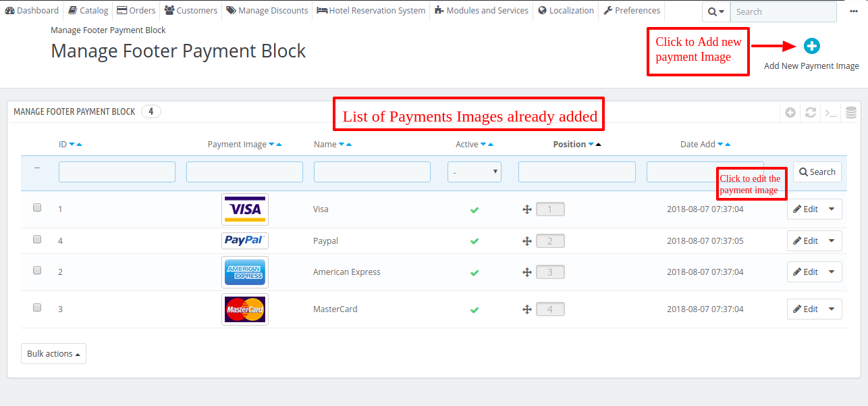The height and width of the screenshot is (406, 868).
Task: Click the Visa logo thumbnail
Action: click(245, 209)
